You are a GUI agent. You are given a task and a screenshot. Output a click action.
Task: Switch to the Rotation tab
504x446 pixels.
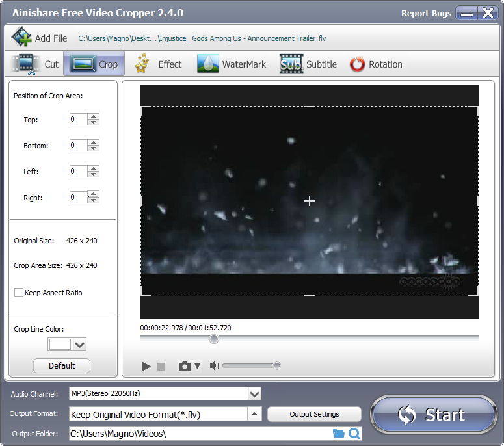pos(376,64)
